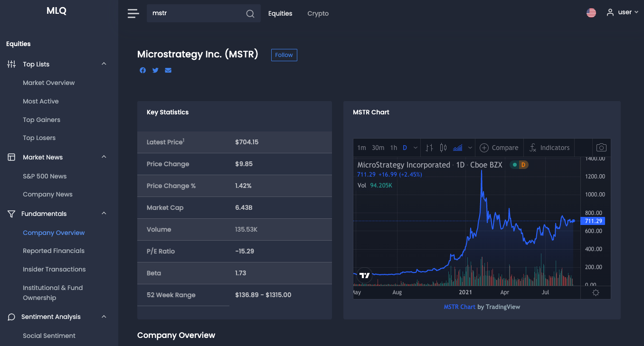The image size is (644, 346).
Task: Open Social Sentiment page
Action: (49, 336)
